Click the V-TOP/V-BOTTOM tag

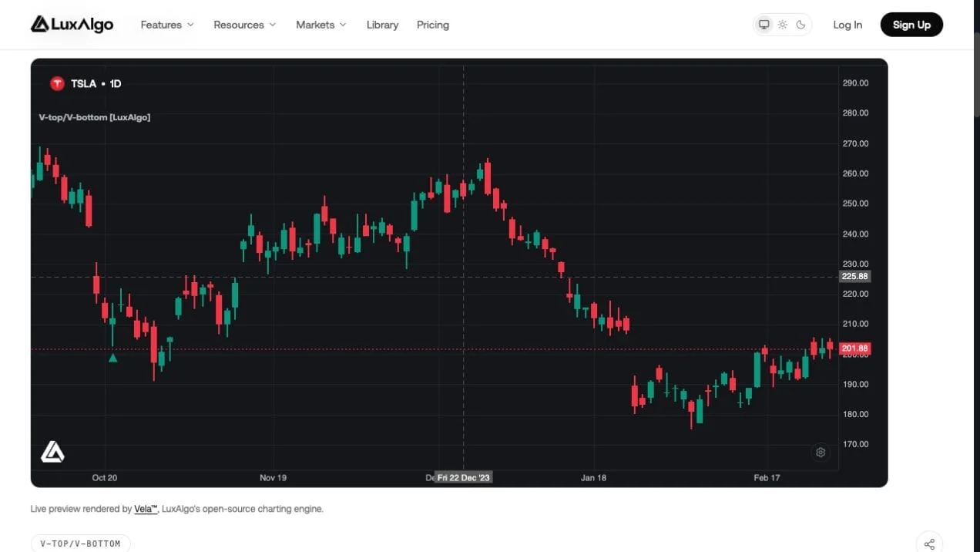click(x=80, y=544)
